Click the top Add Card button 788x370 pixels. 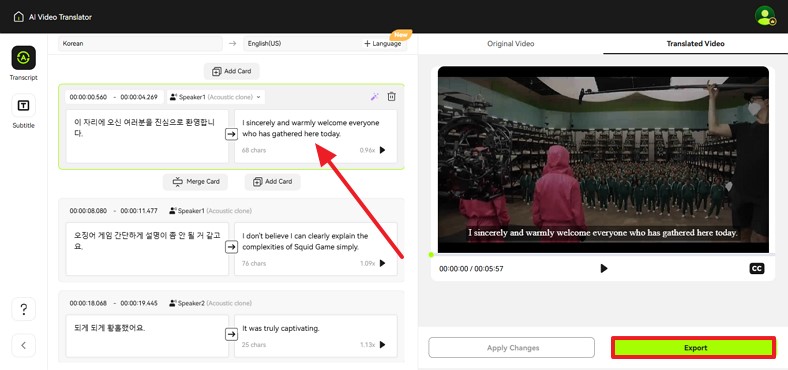click(231, 71)
